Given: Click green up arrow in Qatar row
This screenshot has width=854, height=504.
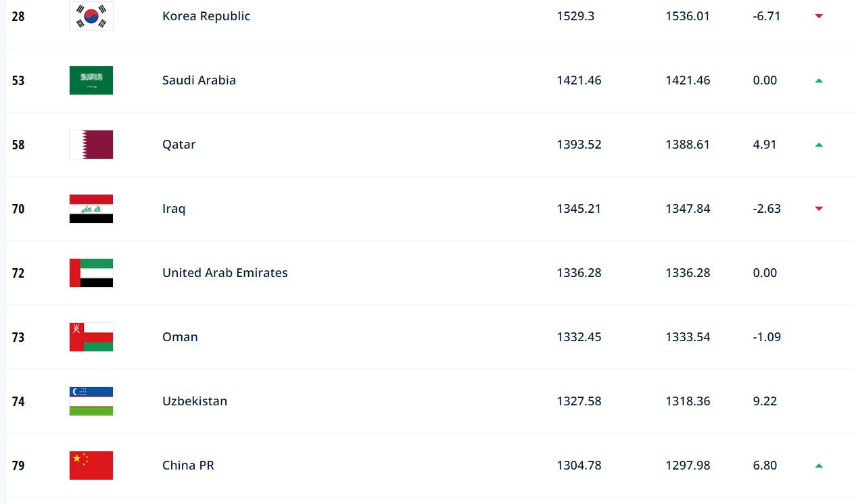Looking at the screenshot, I should (819, 145).
